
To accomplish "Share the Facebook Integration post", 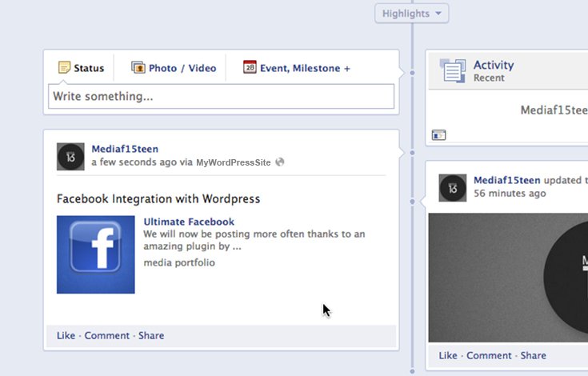I will (151, 335).
